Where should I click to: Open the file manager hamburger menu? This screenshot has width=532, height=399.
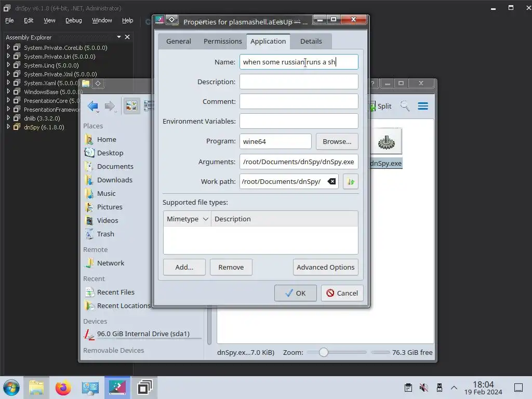click(x=423, y=106)
